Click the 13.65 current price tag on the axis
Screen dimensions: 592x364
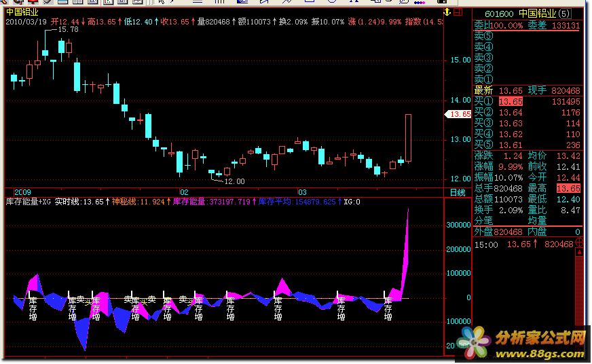(x=459, y=114)
